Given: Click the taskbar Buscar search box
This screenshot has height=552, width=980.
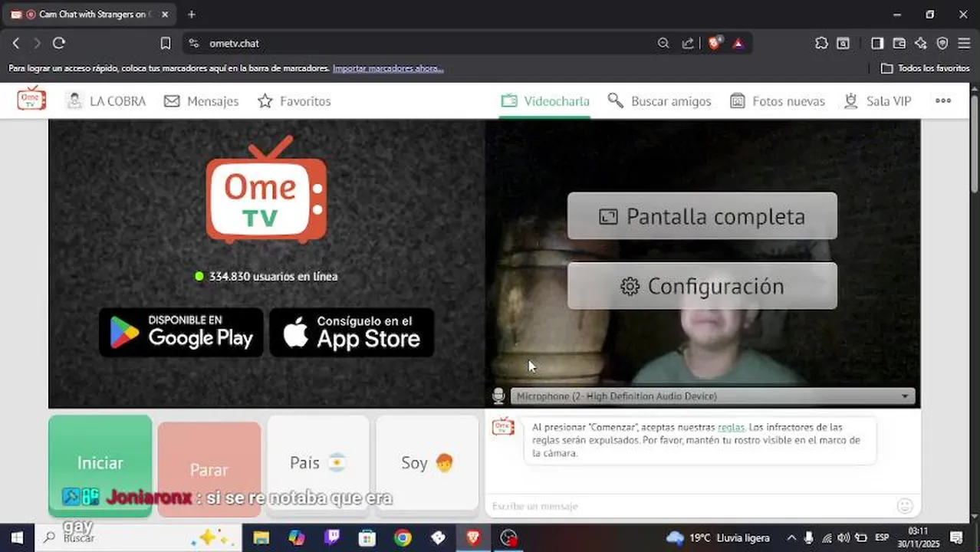Looking at the screenshot, I should (x=138, y=538).
